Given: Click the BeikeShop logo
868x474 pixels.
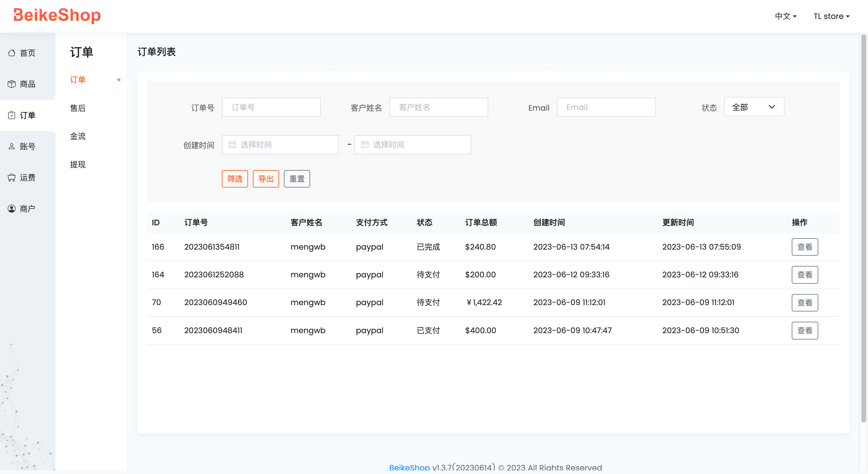Looking at the screenshot, I should 57,15.
